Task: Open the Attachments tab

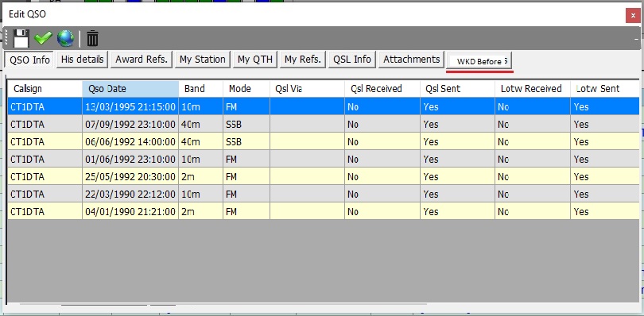Action: tap(412, 60)
